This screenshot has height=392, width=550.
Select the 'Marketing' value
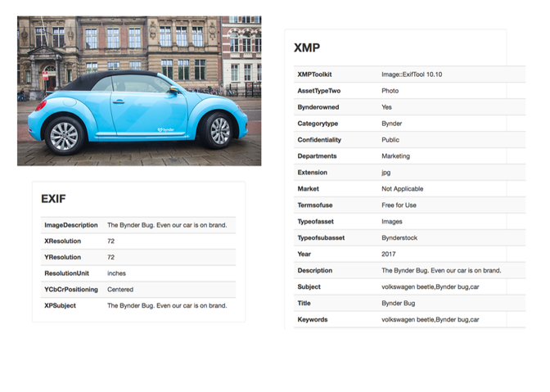pyautogui.click(x=395, y=156)
